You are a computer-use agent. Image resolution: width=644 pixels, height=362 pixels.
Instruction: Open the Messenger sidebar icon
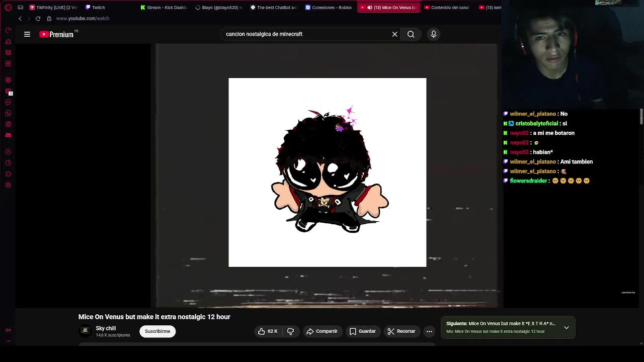8,102
